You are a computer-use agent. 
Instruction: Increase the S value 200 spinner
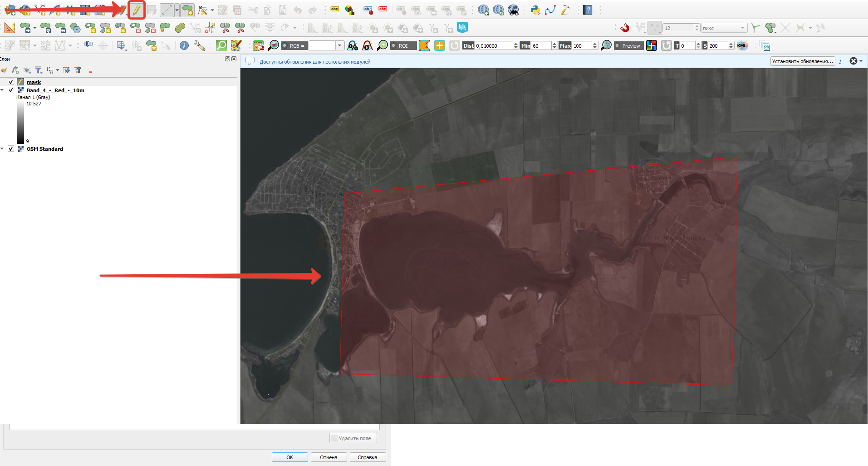731,44
